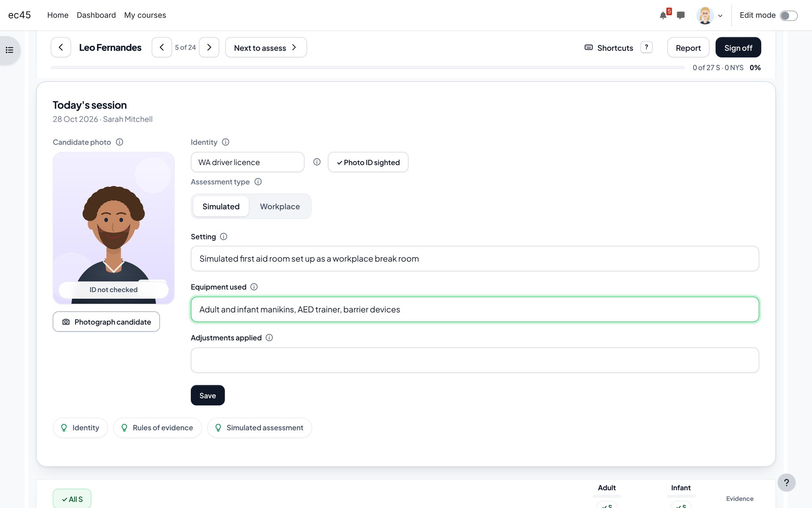Screen dimensions: 812x508
Task: Click the floating help question mark
Action: coord(787,483)
